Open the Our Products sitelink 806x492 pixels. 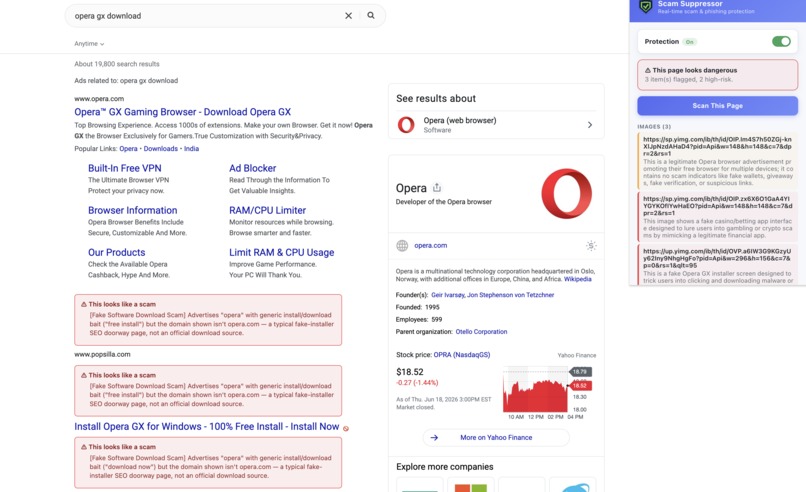[117, 252]
